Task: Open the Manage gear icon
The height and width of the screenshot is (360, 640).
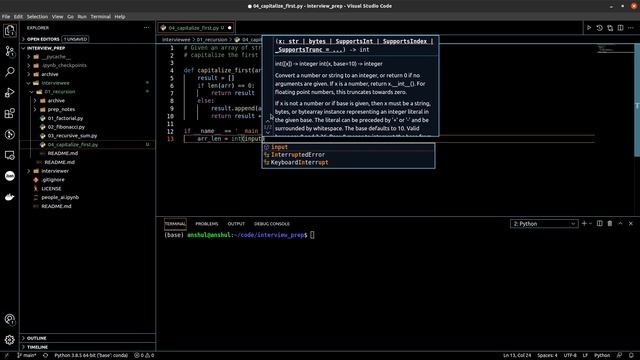Action: coord(10,340)
